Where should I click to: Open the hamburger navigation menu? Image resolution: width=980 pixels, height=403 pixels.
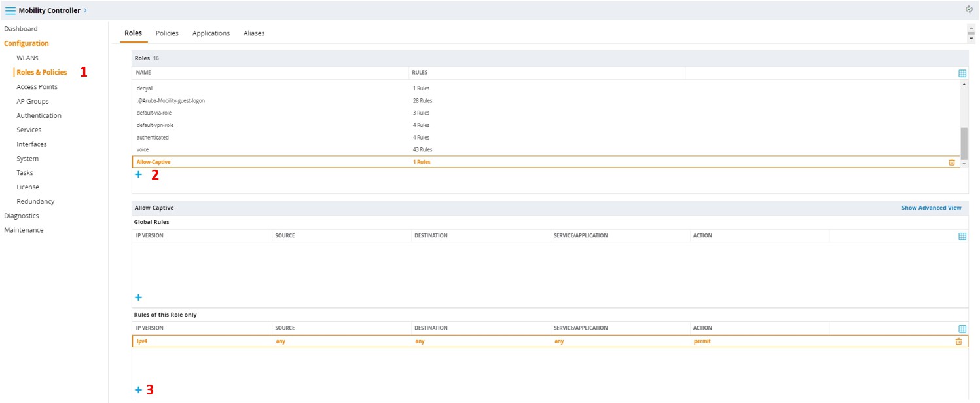10,10
